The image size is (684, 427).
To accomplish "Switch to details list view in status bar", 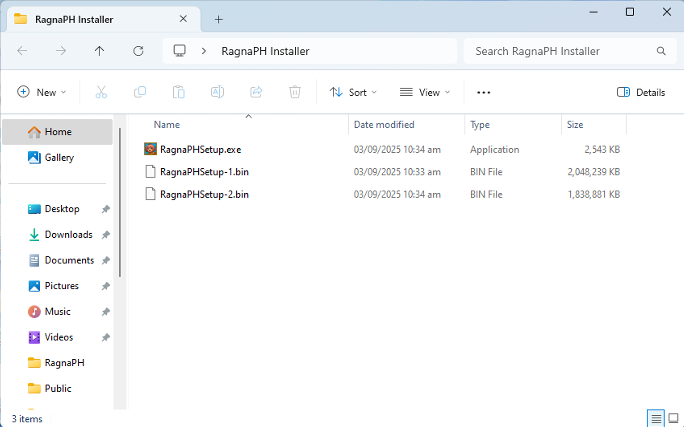I will point(656,418).
